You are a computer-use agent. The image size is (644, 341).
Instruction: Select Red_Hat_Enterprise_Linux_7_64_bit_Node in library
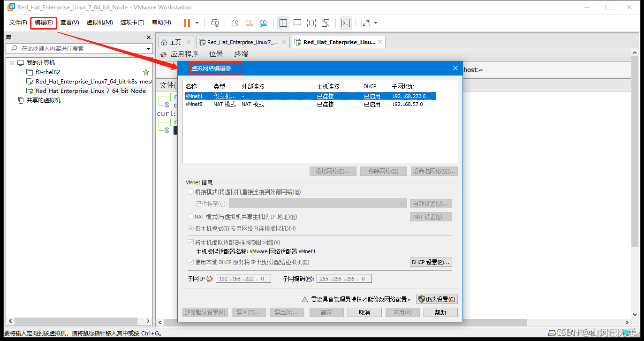pyautogui.click(x=86, y=91)
